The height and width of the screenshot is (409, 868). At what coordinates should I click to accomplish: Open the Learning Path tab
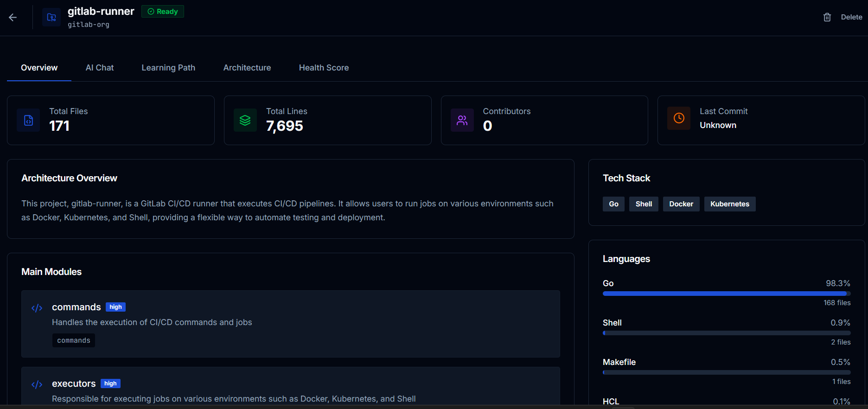click(168, 68)
